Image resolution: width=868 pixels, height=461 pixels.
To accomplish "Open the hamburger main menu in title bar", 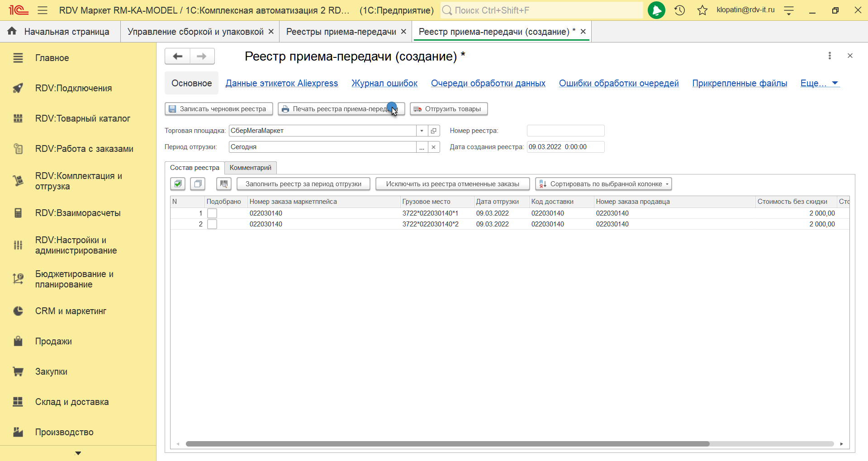I will pos(43,10).
